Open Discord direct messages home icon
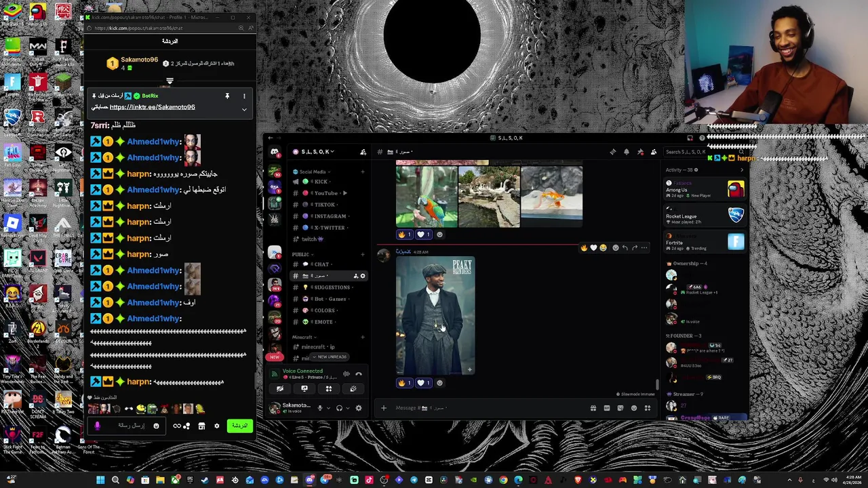This screenshot has width=868, height=488. [x=275, y=152]
